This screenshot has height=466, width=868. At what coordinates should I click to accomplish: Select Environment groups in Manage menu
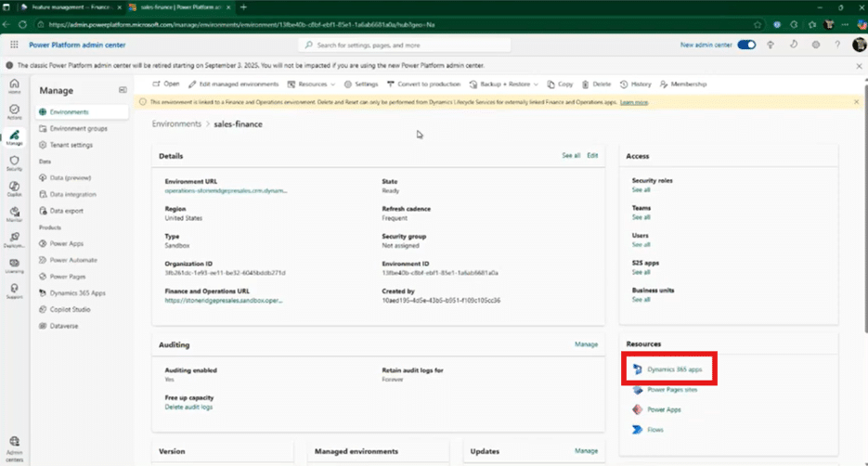(x=78, y=128)
